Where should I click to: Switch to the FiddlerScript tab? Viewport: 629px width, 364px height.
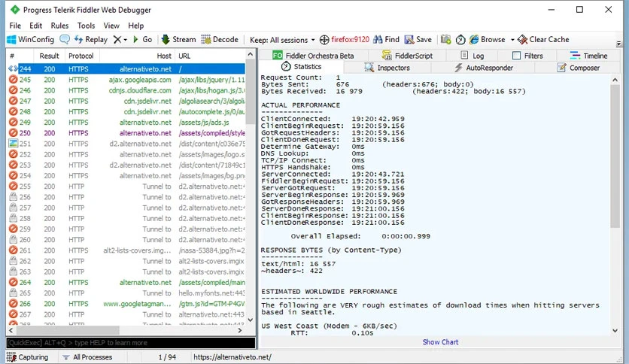[407, 56]
